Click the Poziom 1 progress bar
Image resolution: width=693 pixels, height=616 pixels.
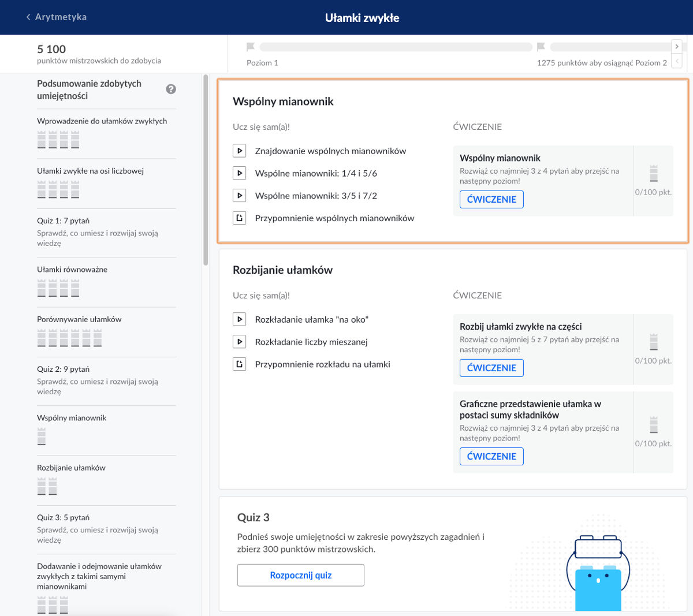[396, 47]
